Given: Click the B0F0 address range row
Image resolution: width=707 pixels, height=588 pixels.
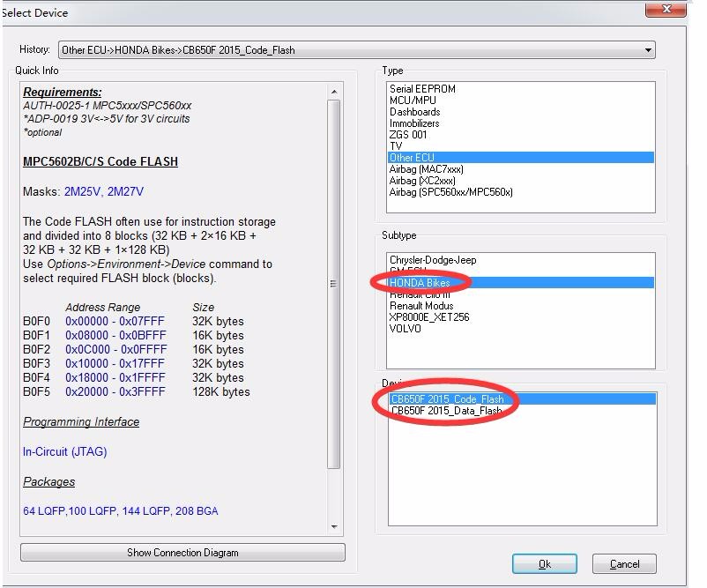Looking at the screenshot, I should (133, 321).
